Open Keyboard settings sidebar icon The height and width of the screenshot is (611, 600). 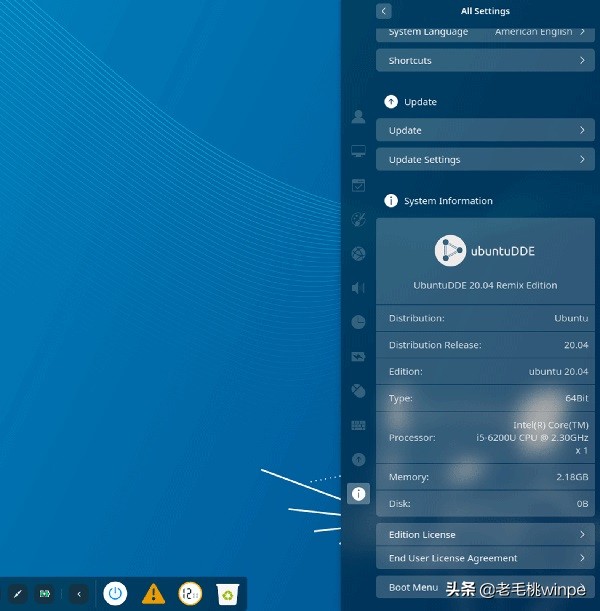click(x=358, y=425)
